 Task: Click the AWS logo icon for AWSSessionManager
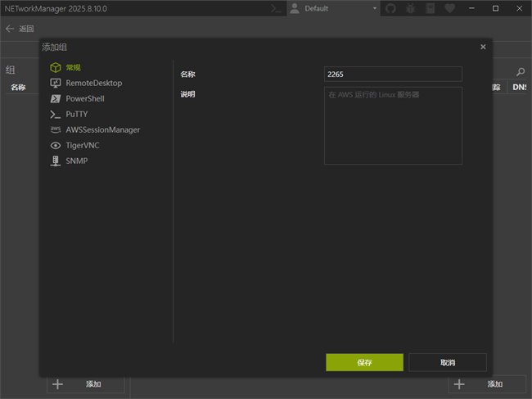[x=56, y=129]
